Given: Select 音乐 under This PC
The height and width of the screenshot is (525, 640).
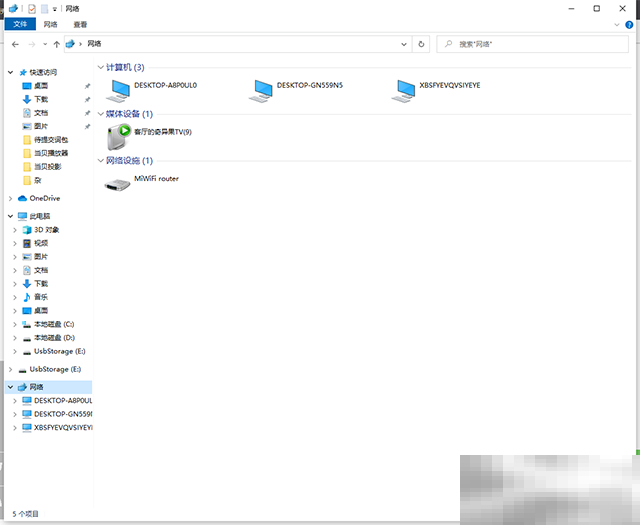Looking at the screenshot, I should click(x=41, y=297).
